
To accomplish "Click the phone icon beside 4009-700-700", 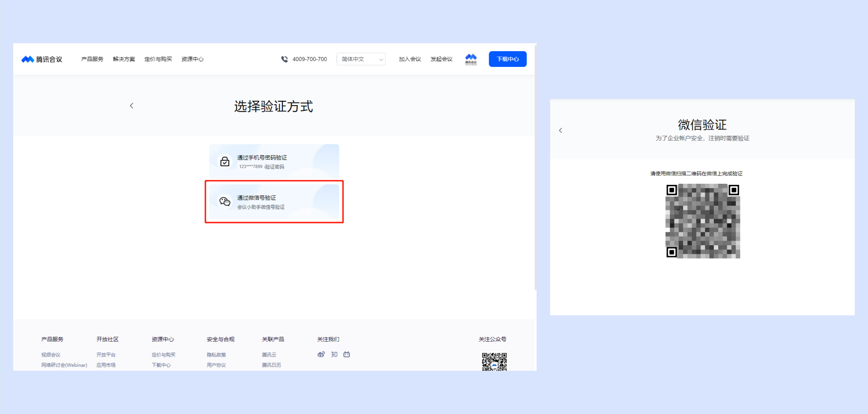I will [284, 59].
